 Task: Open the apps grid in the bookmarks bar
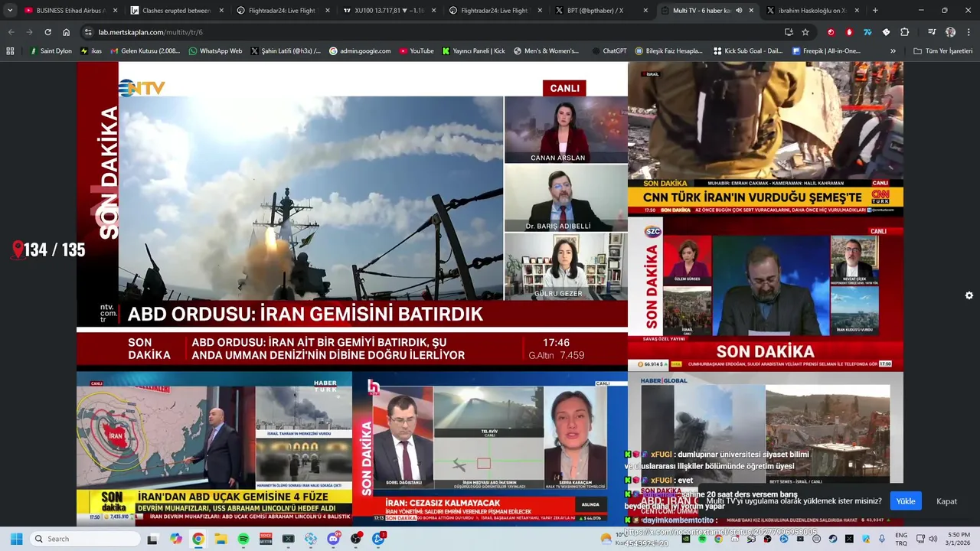10,51
